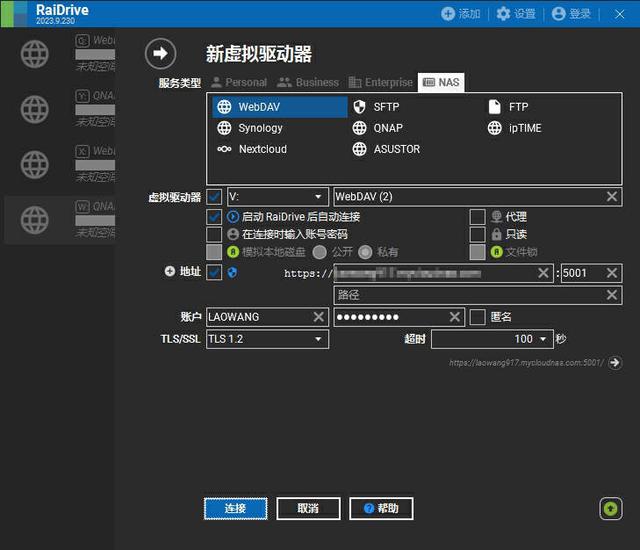Click the round arrow icon beside the title

pyautogui.click(x=160, y=53)
